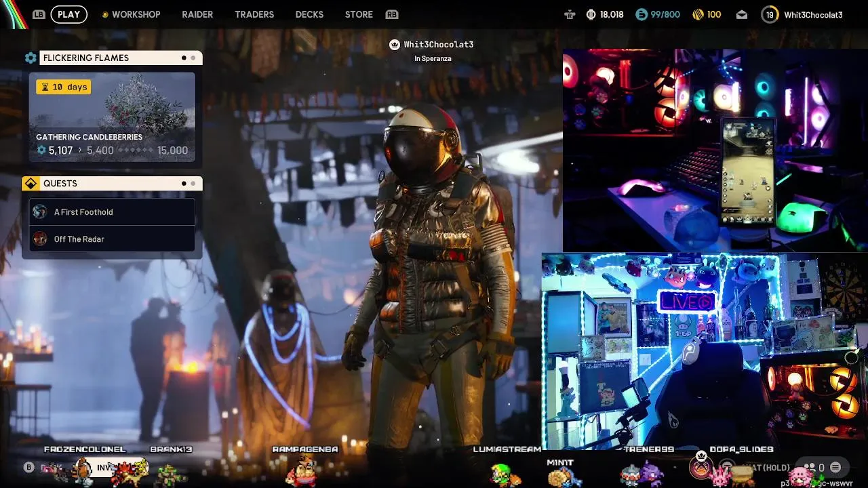Screen dimensions: 868x488
Task: Click the LB bumper icon
Action: (x=39, y=14)
